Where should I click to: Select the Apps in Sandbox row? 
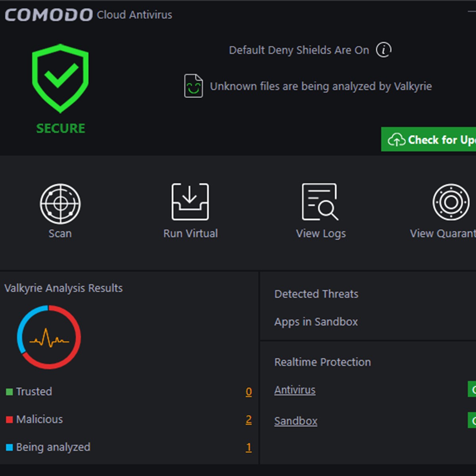pyautogui.click(x=316, y=322)
